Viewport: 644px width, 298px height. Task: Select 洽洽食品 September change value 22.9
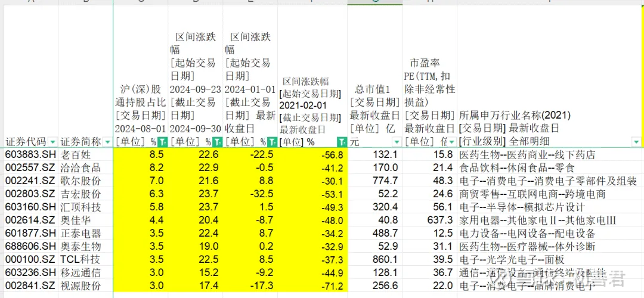(x=209, y=168)
